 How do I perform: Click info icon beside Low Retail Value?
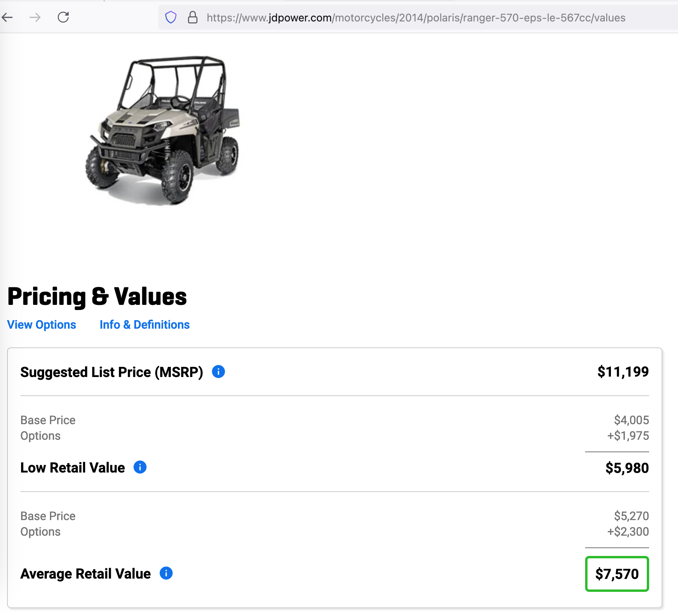pyautogui.click(x=140, y=467)
